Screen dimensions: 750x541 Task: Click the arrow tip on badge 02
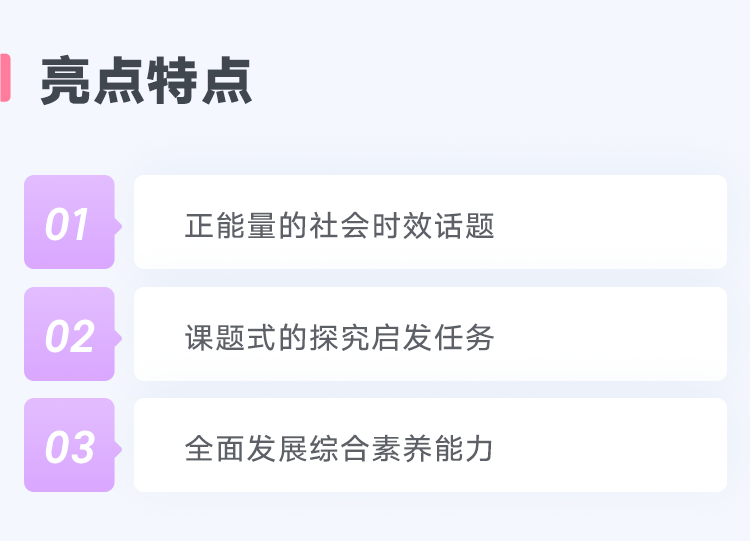tap(118, 338)
